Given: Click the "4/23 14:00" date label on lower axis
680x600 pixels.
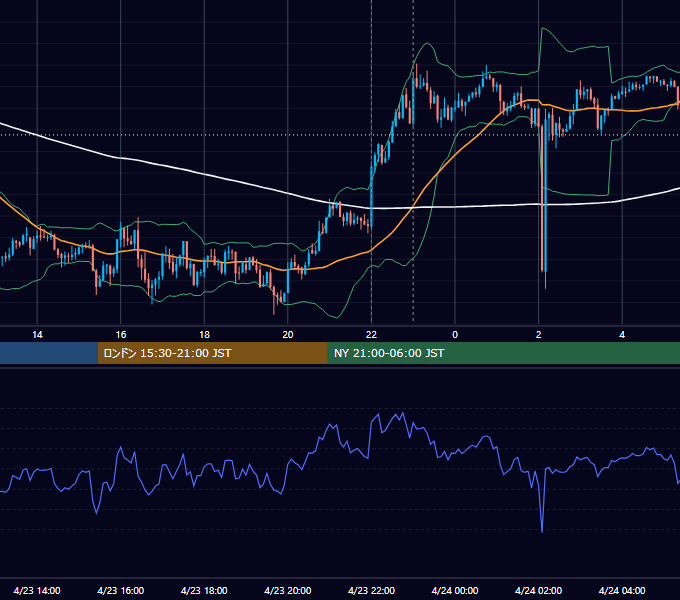Looking at the screenshot, I should [37, 590].
